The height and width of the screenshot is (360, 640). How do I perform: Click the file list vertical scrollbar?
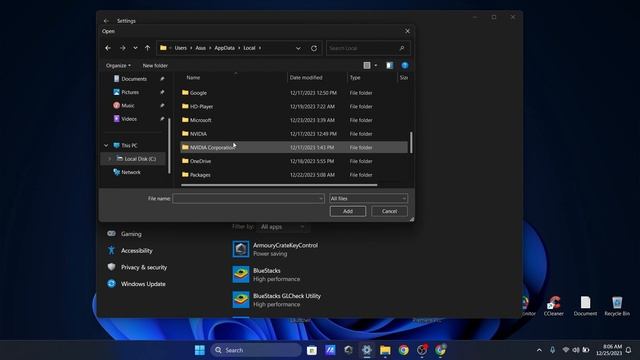[411, 143]
